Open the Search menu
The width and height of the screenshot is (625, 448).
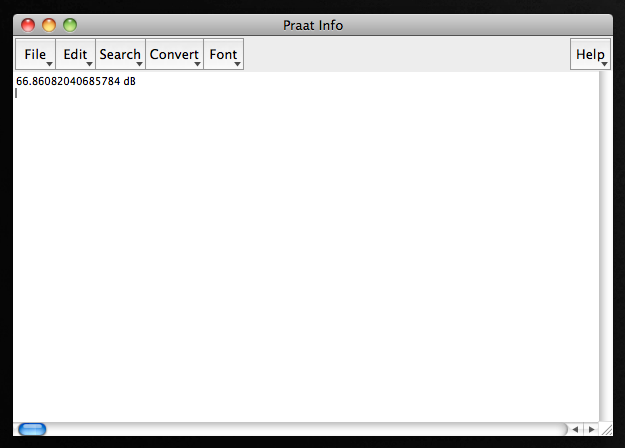(x=120, y=54)
